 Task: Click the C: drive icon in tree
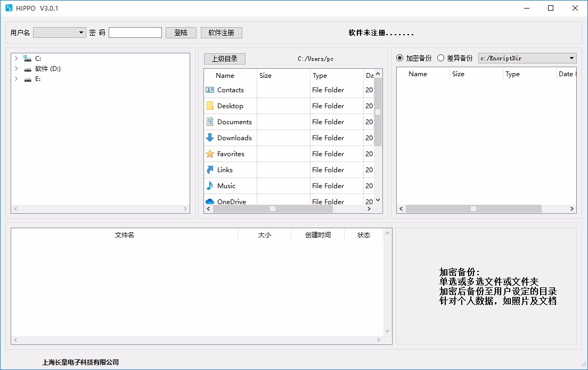click(x=27, y=59)
